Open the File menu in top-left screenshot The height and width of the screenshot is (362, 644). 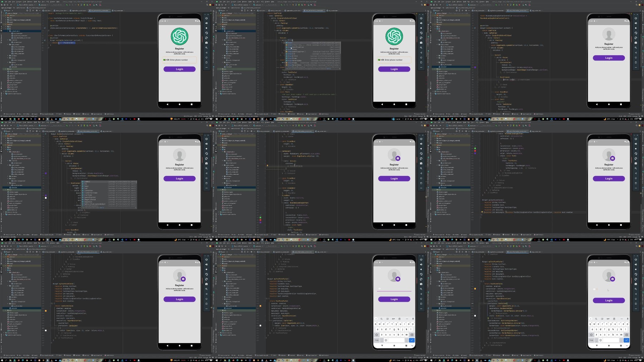tap(6, 2)
